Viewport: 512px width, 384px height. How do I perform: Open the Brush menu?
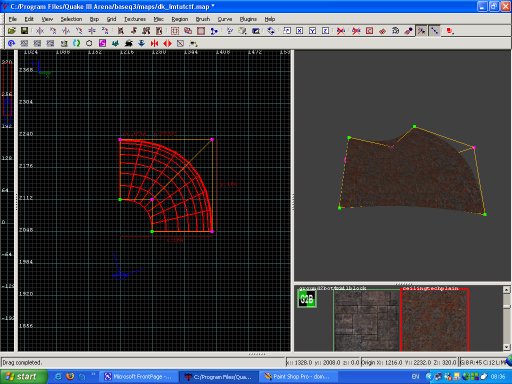(x=203, y=19)
